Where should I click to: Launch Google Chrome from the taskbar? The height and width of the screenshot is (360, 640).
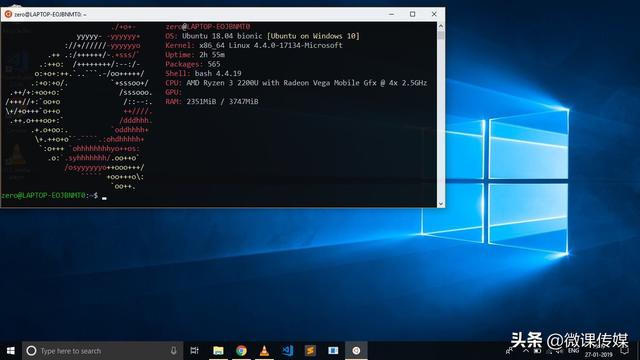241,351
